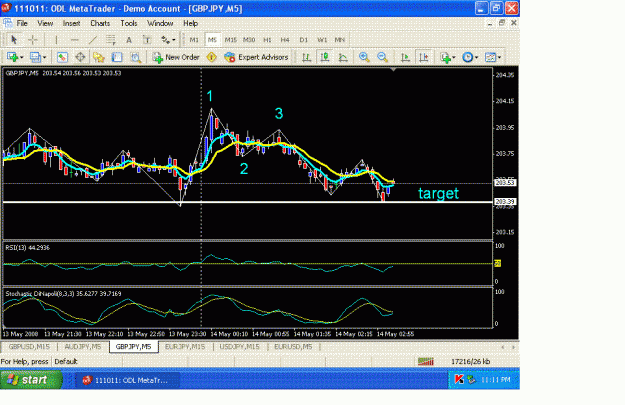Click the Stochastic DiNapoli indicator label
625x405 pixels.
[63, 294]
